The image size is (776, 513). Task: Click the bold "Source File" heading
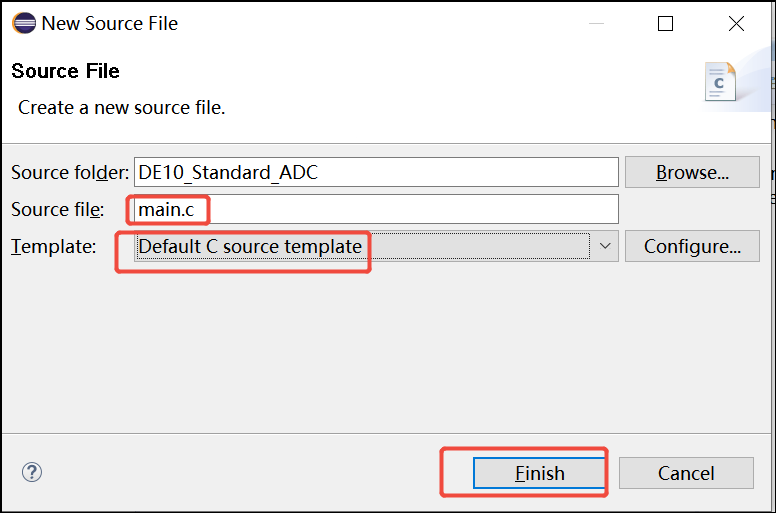65,71
